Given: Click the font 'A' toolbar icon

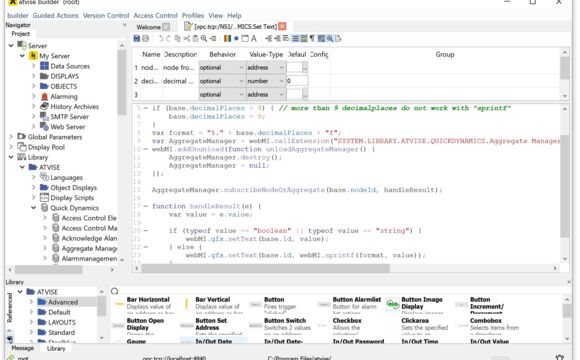Looking at the screenshot, I should click(x=254, y=38).
